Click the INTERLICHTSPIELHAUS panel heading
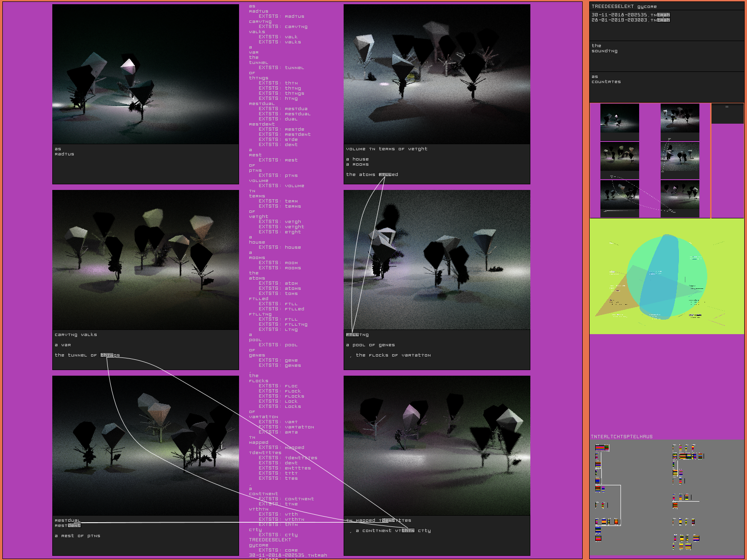 621,437
